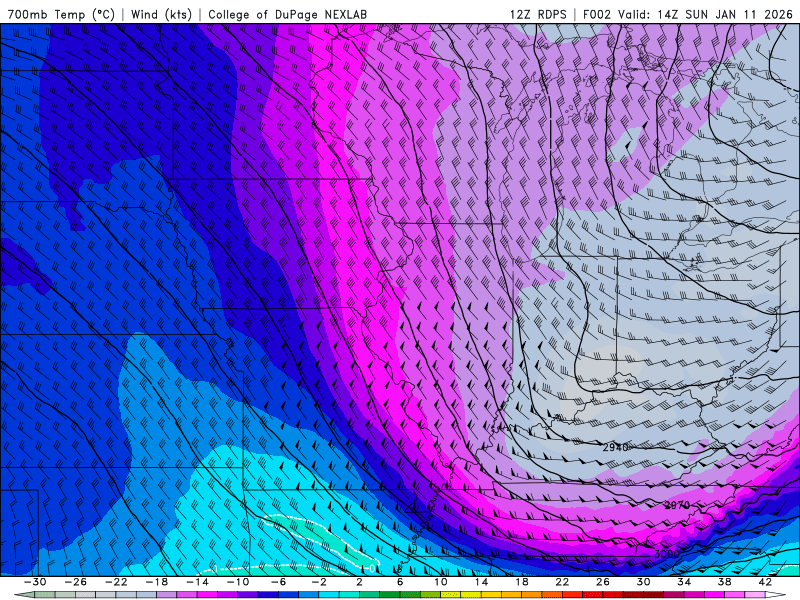Click the -18 colorbar tick label

tap(157, 582)
